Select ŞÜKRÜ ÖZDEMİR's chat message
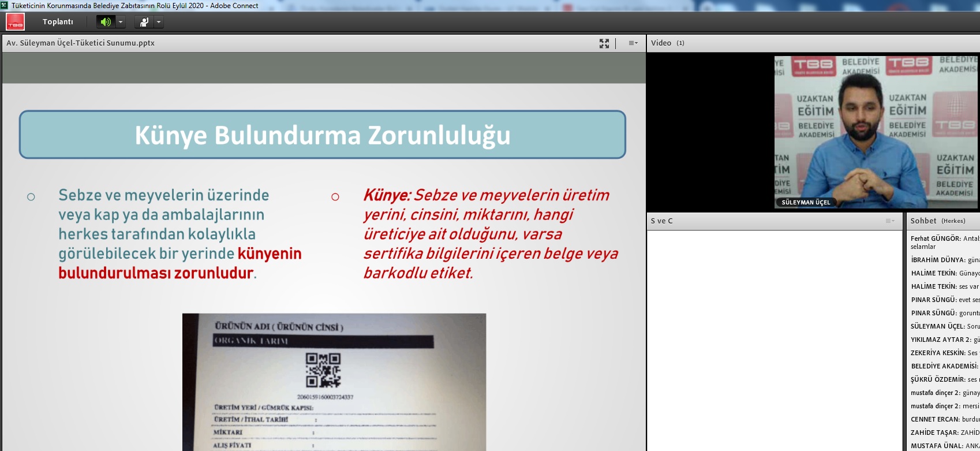The height and width of the screenshot is (451, 980). [x=945, y=379]
